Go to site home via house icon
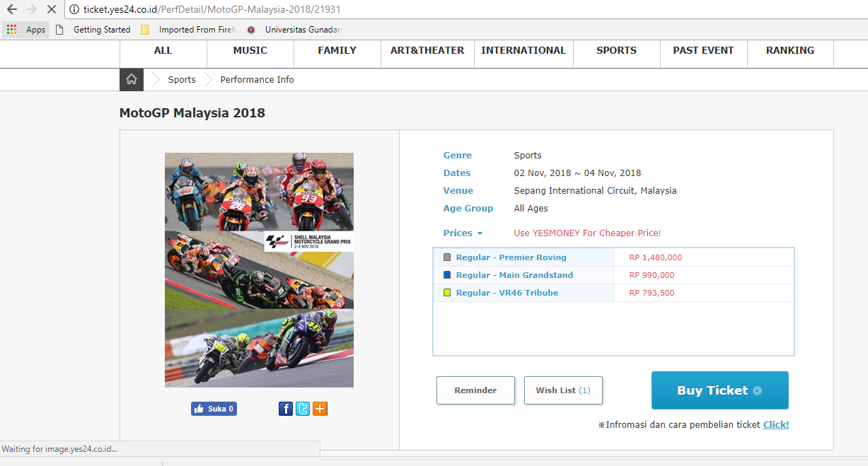 tap(132, 79)
